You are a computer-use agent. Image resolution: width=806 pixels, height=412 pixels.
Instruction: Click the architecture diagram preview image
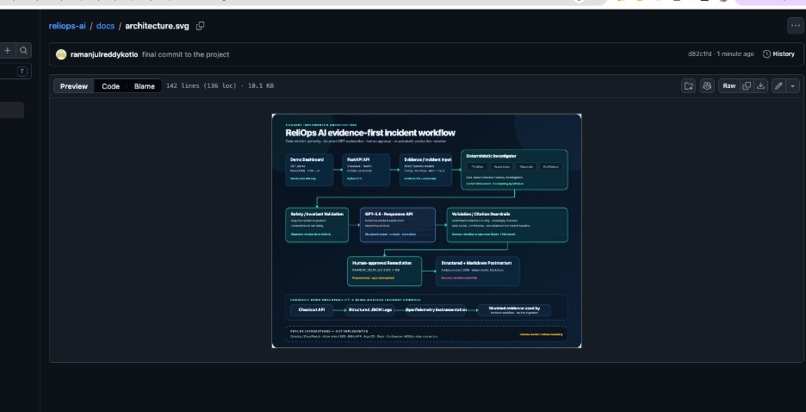click(427, 231)
